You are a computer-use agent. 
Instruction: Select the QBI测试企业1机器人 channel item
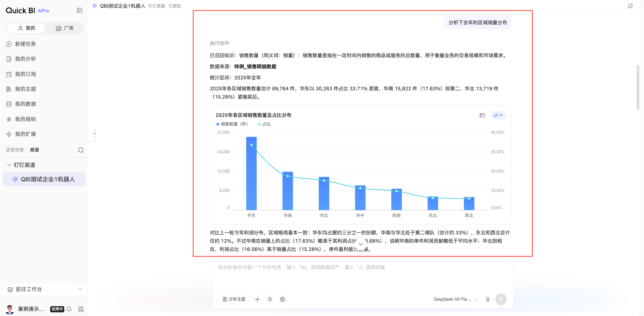44,179
